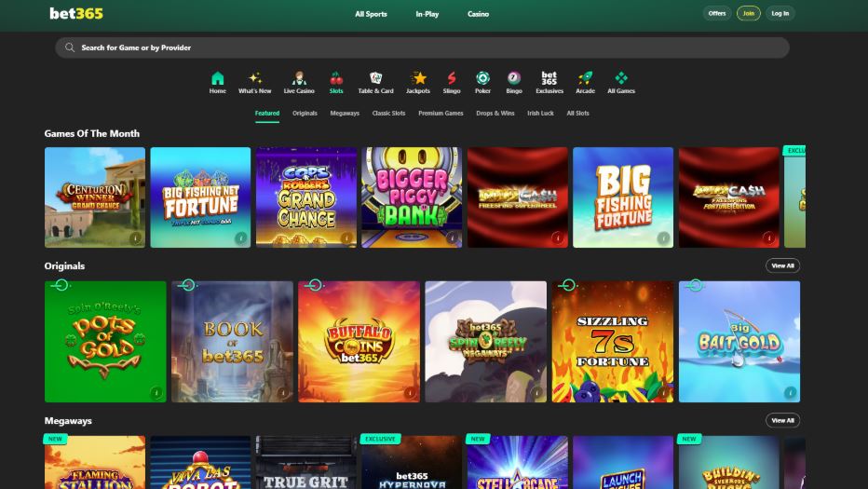
Task: Click the Offers button
Action: click(x=717, y=13)
